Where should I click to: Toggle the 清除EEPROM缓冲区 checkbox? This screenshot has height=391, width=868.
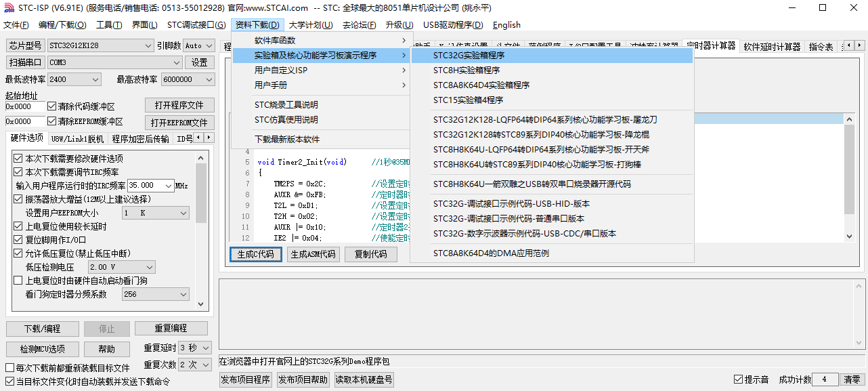coord(85,122)
